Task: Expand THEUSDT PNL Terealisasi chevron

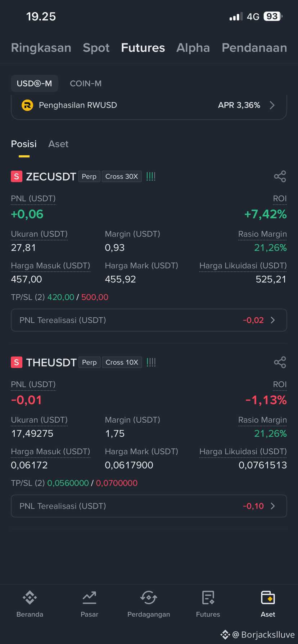Action: coord(273,506)
